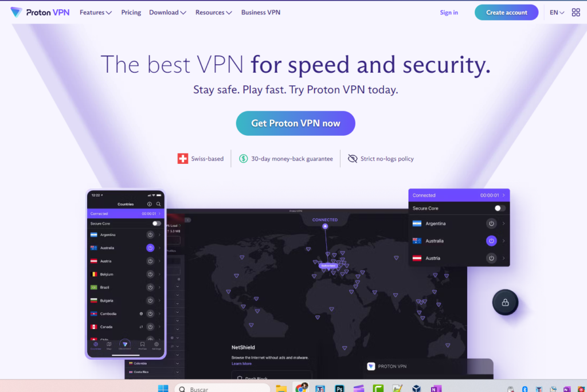The image size is (587, 392).
Task: Click the Austria power icon in connection card
Action: [491, 258]
